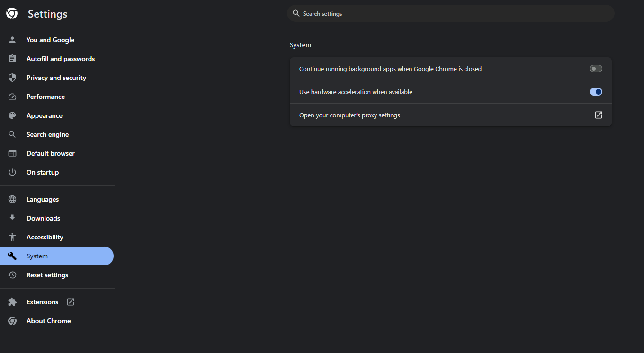Image resolution: width=644 pixels, height=353 pixels.
Task: Open your computer's proxy settings row
Action: [349, 115]
